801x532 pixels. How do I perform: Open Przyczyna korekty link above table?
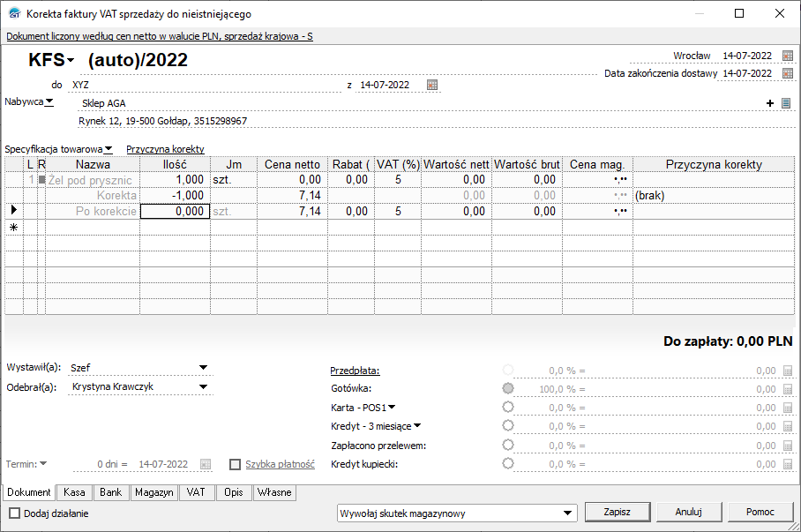(x=165, y=149)
